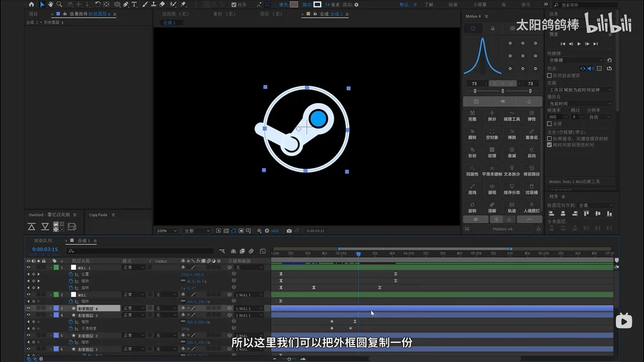Select the Puppet Pin tool
Viewport: 644px width, 362px height.
click(x=184, y=5)
